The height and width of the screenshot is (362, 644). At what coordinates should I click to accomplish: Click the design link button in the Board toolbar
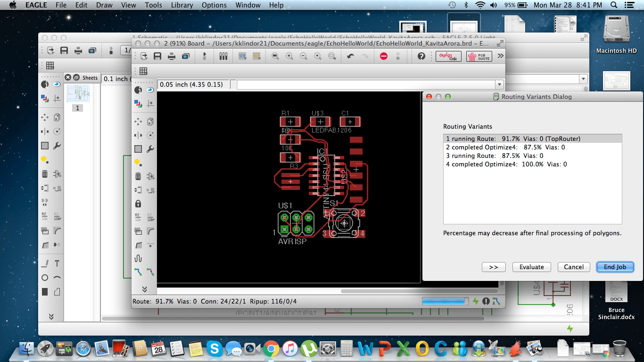448,56
